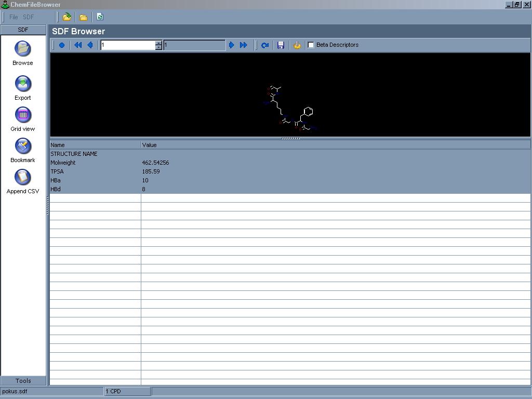Click the Name column header
The image size is (532, 399).
click(x=96, y=145)
